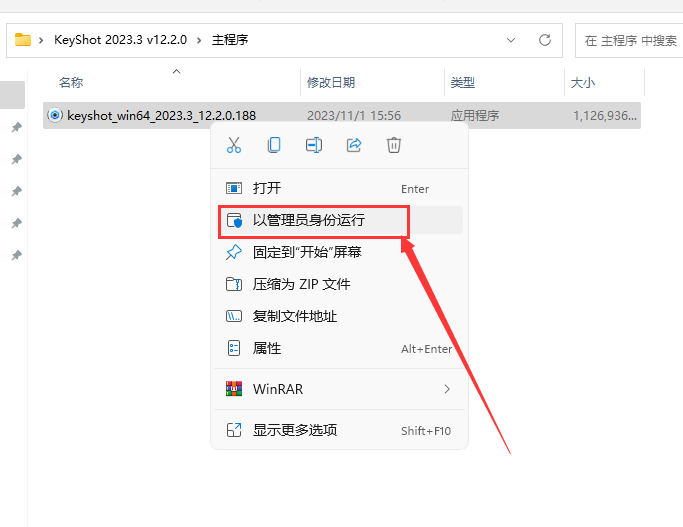Click the 应用程序 type cell
This screenshot has height=527, width=683.
[475, 115]
